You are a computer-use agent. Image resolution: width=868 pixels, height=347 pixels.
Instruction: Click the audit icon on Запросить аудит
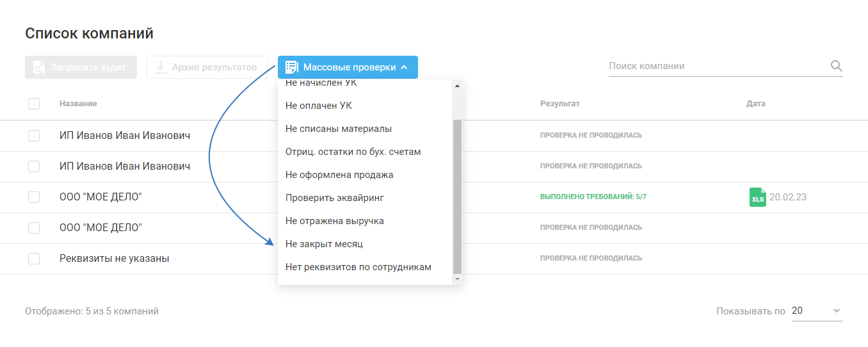pyautogui.click(x=39, y=67)
